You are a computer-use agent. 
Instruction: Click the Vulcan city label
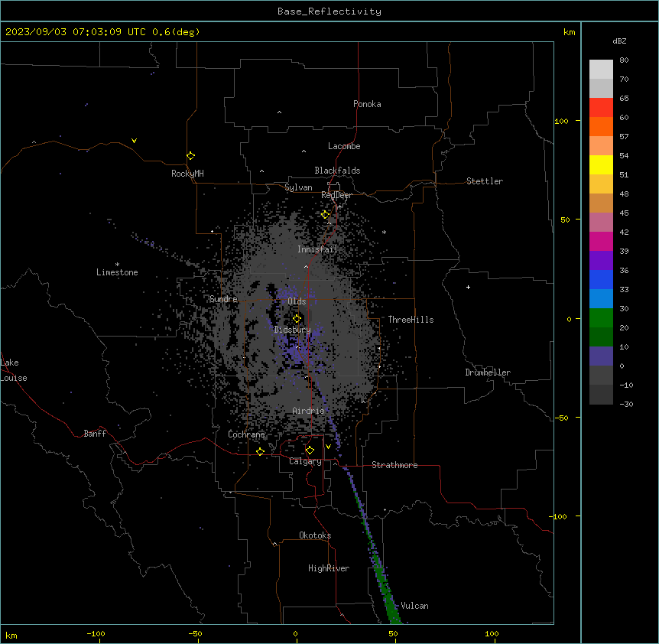(415, 606)
